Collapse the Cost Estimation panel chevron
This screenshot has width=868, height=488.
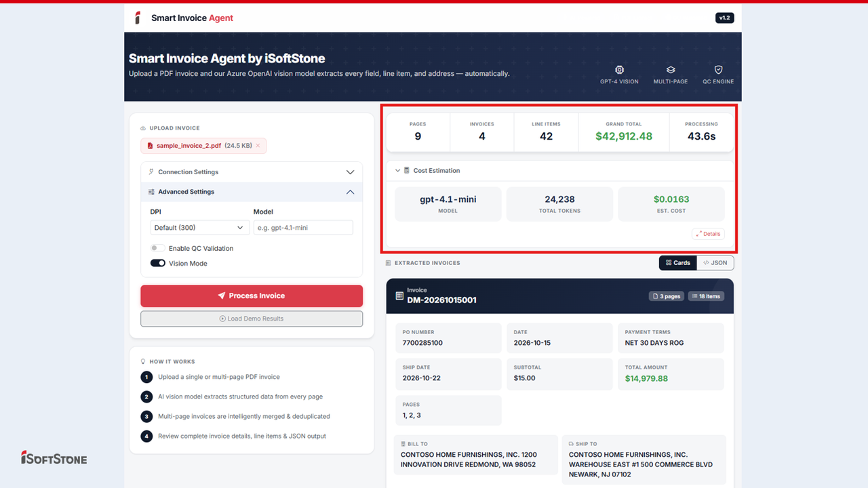(x=398, y=171)
